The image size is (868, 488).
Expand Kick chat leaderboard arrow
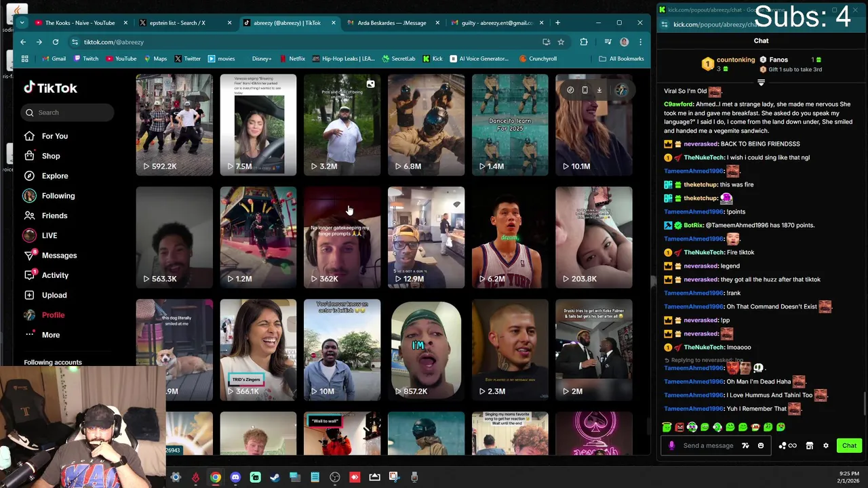click(761, 83)
